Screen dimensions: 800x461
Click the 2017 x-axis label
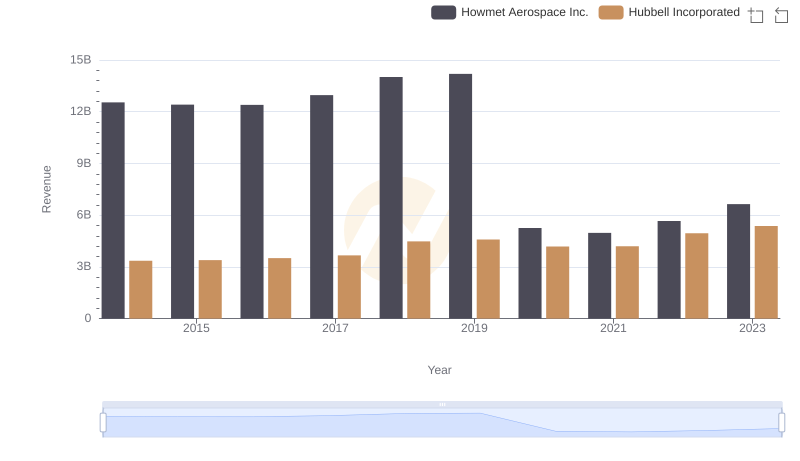335,328
